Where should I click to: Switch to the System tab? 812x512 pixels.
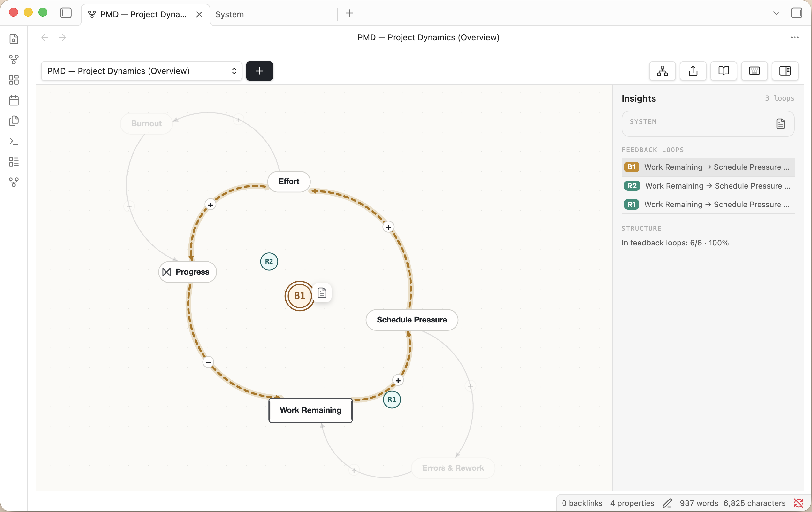click(229, 14)
